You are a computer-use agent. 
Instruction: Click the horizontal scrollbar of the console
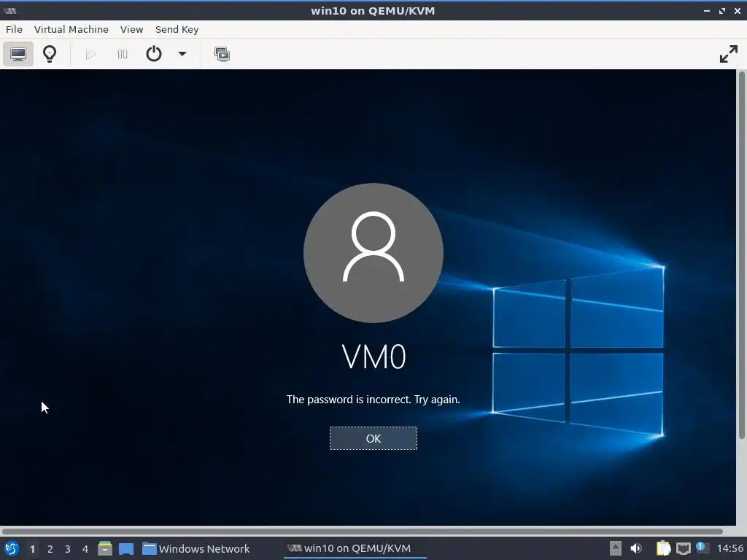pos(362,531)
